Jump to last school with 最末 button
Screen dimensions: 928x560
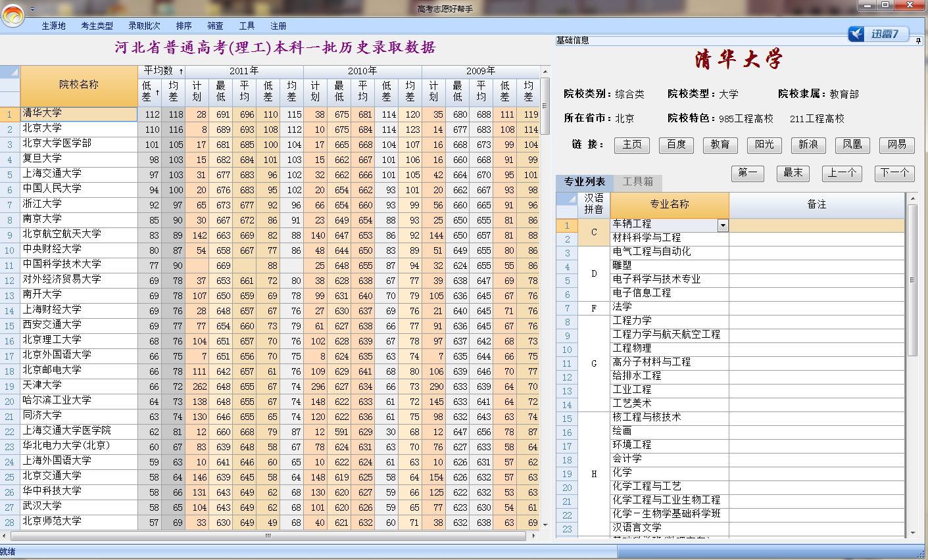click(x=793, y=173)
